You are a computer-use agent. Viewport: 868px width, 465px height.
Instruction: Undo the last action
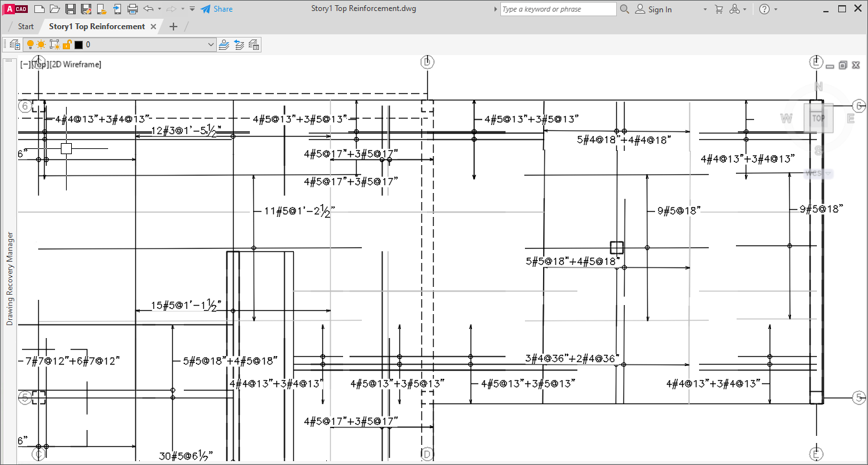tap(148, 9)
